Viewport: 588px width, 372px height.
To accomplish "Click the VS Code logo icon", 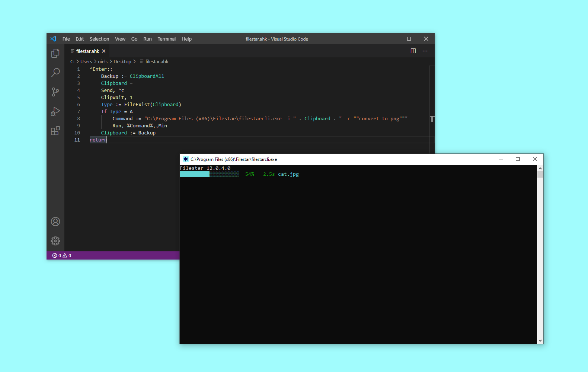I will point(53,39).
